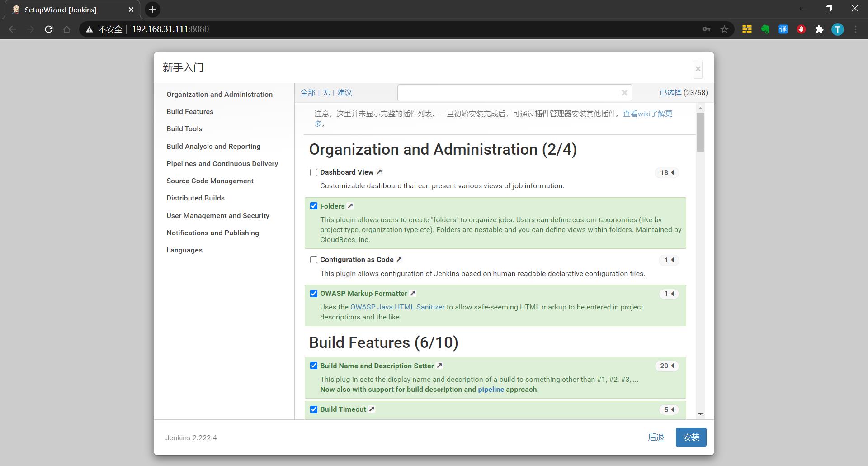This screenshot has height=466, width=868.
Task: Open the pipeline link in description
Action: point(491,389)
